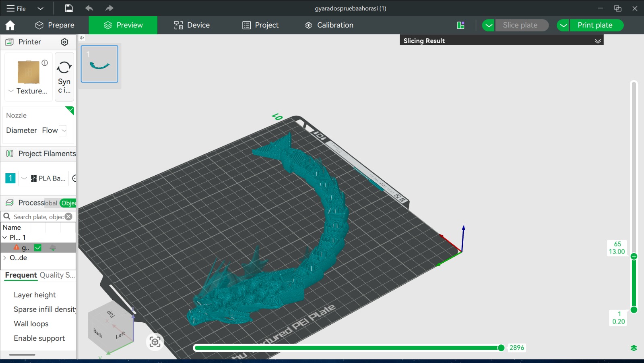
Task: Switch to the Prepare tab
Action: [x=55, y=25]
